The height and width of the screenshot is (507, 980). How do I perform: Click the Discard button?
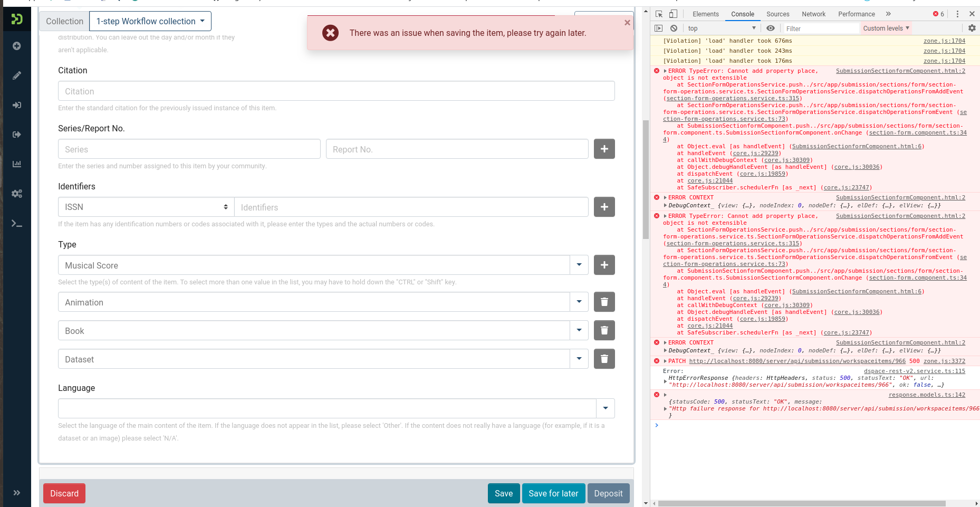tap(64, 493)
